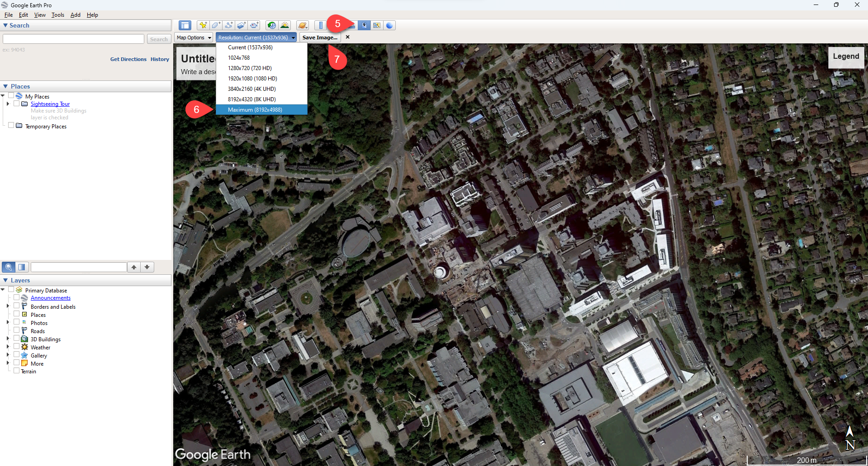Open the Map Options dropdown
The width and height of the screenshot is (868, 466).
point(194,38)
